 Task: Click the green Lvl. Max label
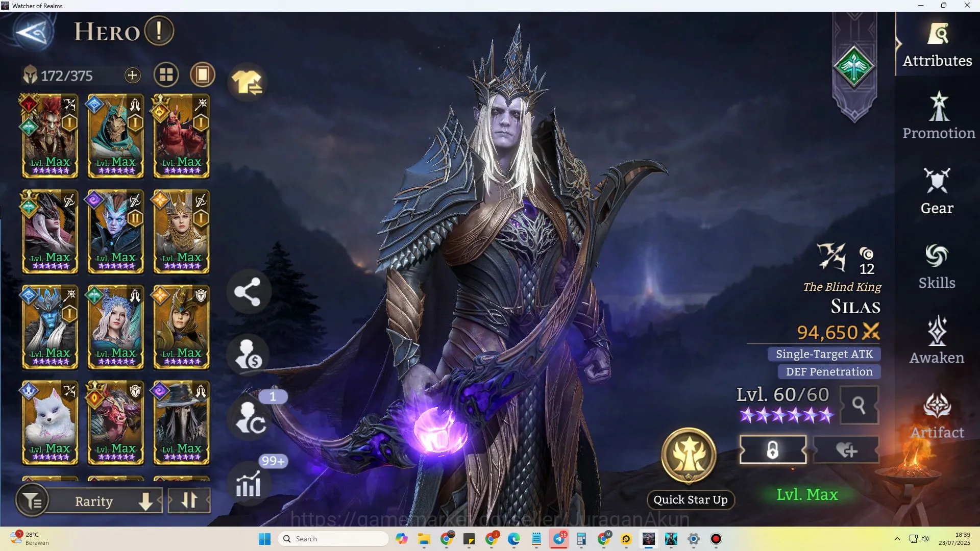coord(807,494)
